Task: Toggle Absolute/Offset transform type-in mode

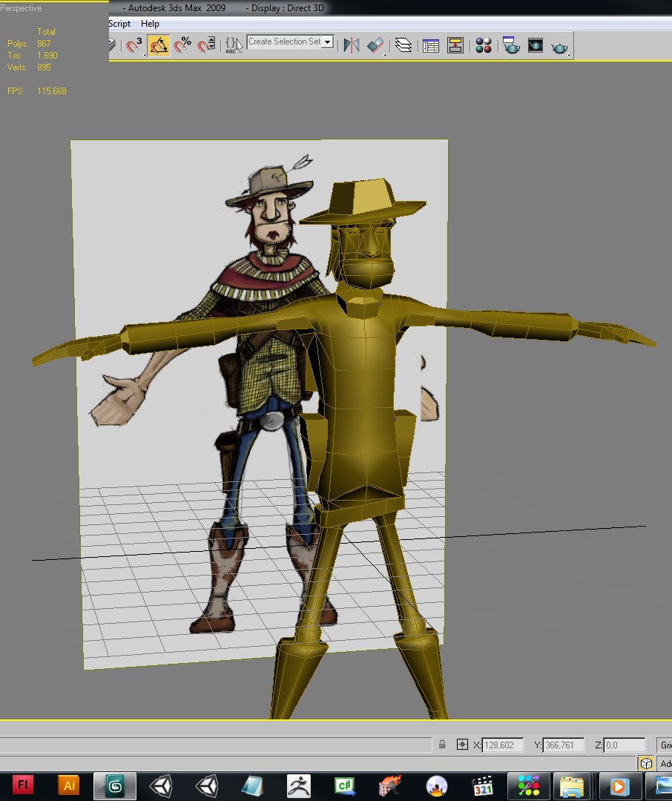Action: click(462, 745)
